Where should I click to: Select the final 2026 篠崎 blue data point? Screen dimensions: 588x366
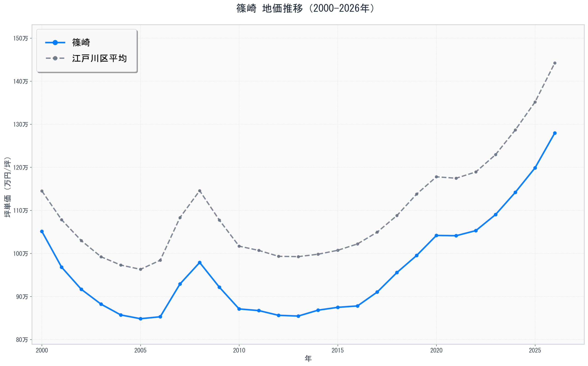(x=555, y=133)
